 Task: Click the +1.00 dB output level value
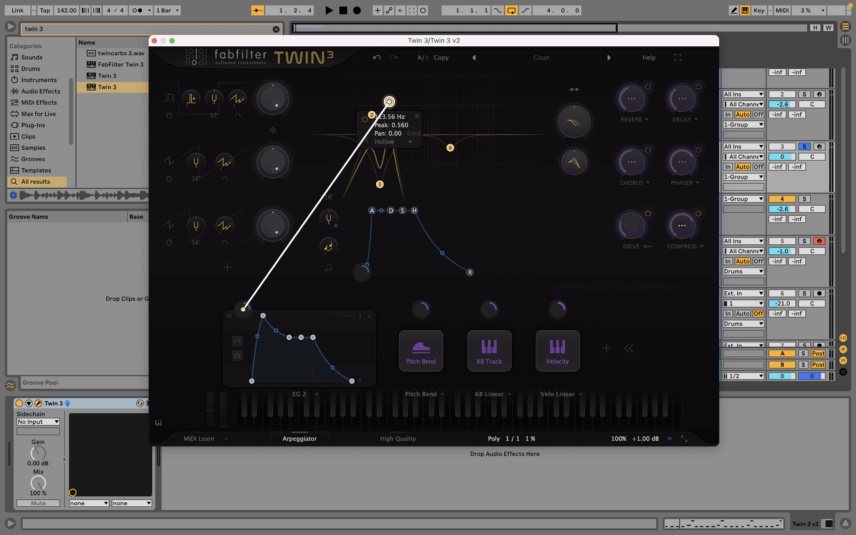pos(645,438)
